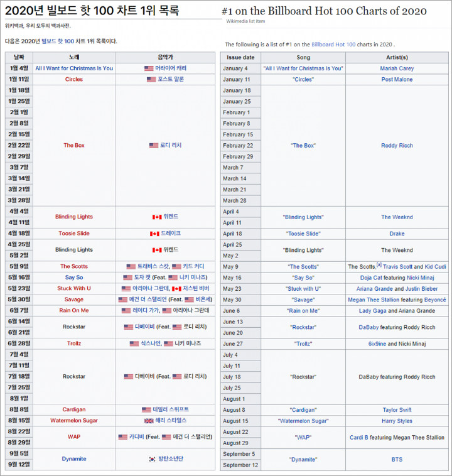Click the US flag beside 머라이어 캐리
The image size is (452, 476).
[x=149, y=68]
